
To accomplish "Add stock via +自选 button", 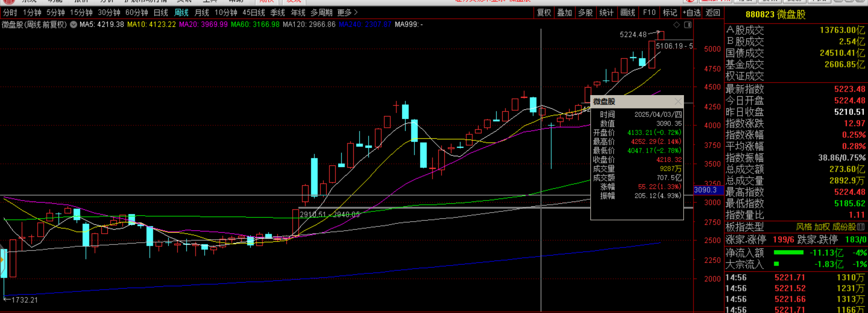I will click(691, 13).
